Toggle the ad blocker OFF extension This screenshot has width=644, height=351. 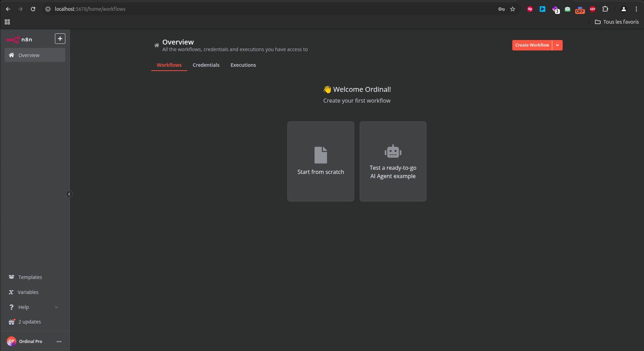tap(580, 9)
